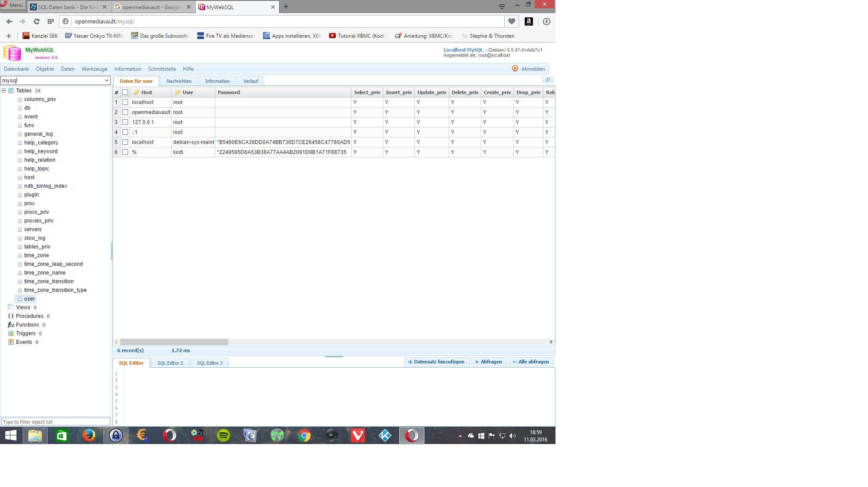Select the general_log table

click(39, 134)
